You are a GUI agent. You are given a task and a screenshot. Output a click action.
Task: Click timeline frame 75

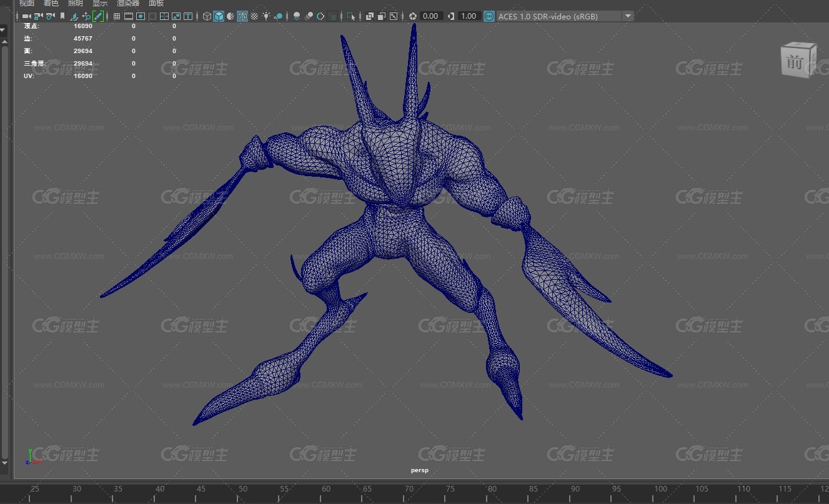pos(450,489)
